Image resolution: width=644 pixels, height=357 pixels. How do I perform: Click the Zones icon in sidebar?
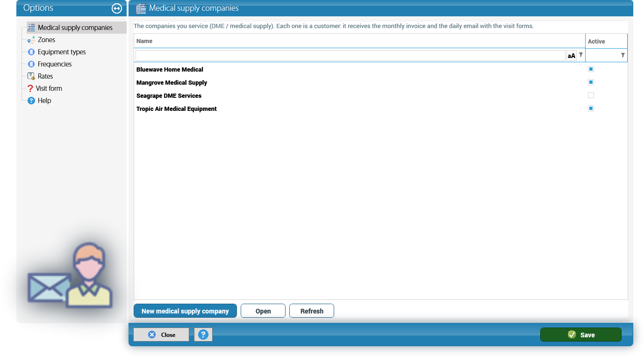[31, 40]
